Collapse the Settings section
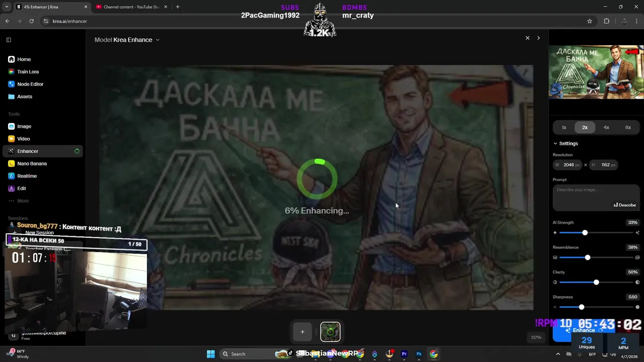644x362 pixels. [x=566, y=143]
